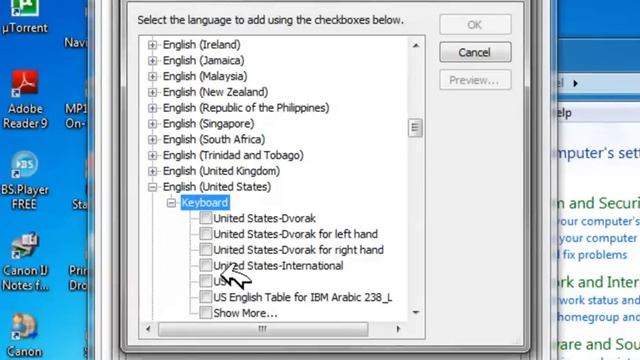The width and height of the screenshot is (640, 360).
Task: Open the bottom Canon desktop icon
Action: point(24,336)
